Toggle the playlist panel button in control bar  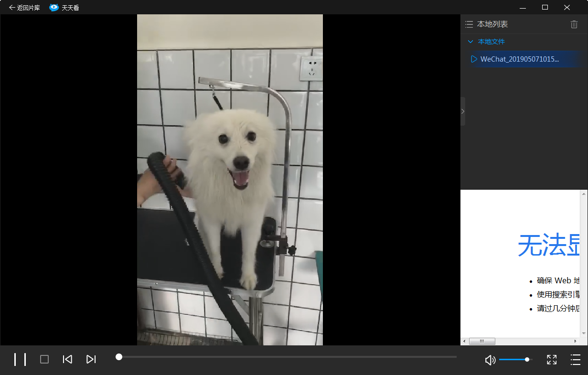[x=576, y=360]
